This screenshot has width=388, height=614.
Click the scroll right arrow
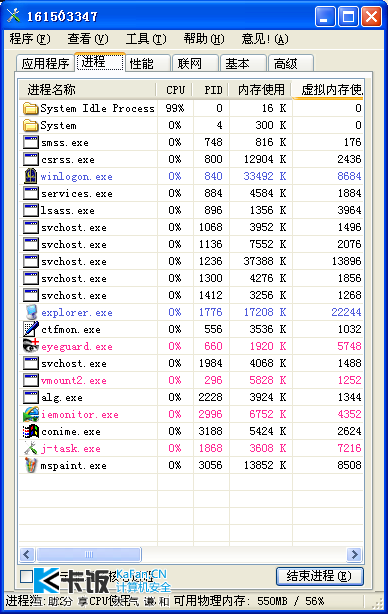click(355, 554)
